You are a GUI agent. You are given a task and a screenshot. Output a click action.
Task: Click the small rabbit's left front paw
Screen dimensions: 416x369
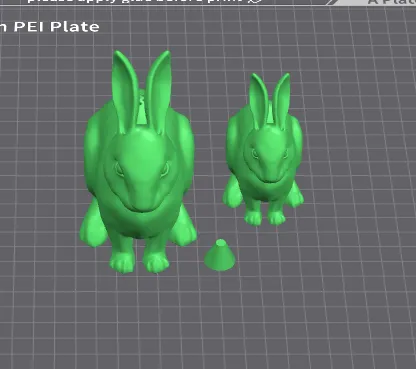[x=253, y=218]
